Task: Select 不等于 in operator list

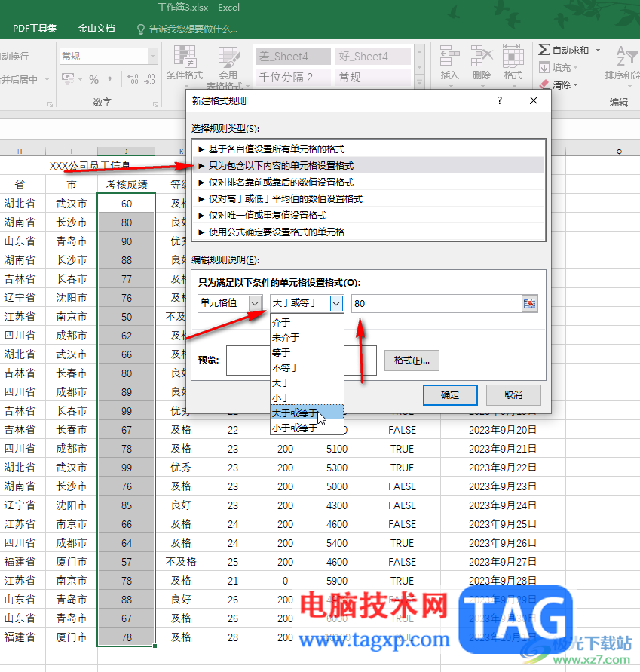Action: [x=307, y=367]
